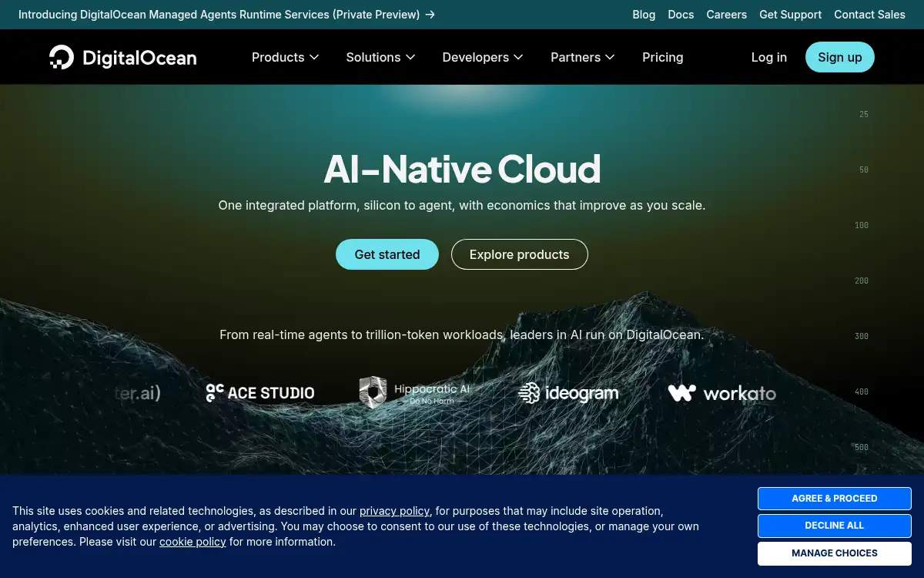Open the Pricing page

pyautogui.click(x=663, y=57)
